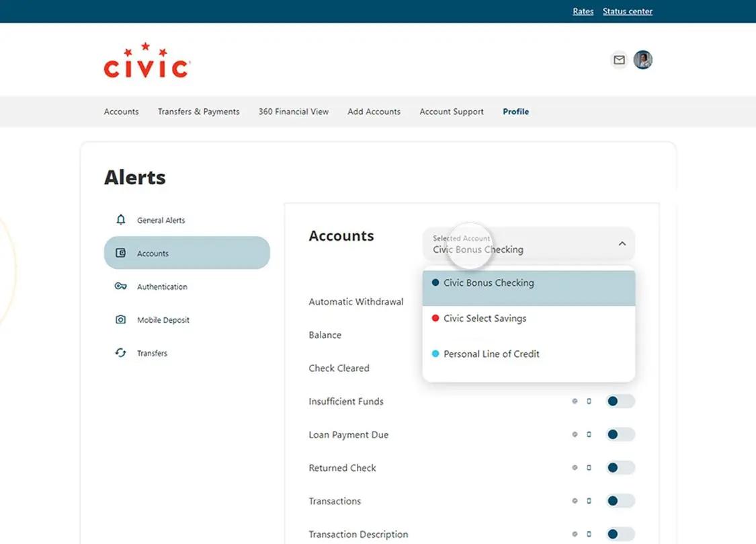Image resolution: width=756 pixels, height=544 pixels.
Task: Select the Transfers arrows icon
Action: tap(120, 352)
